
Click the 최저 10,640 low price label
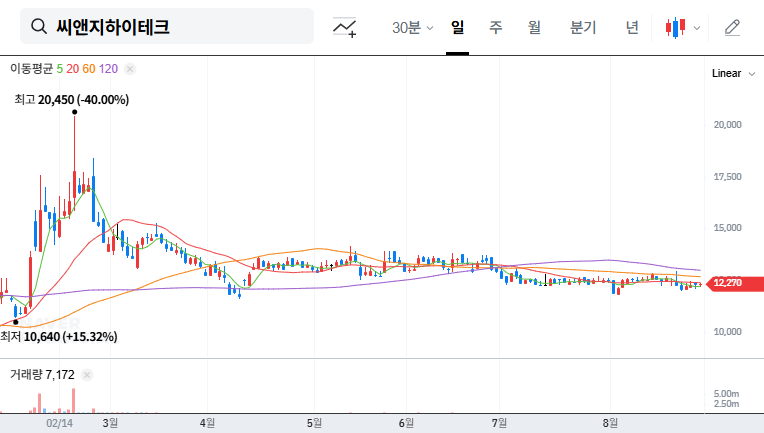(x=58, y=337)
